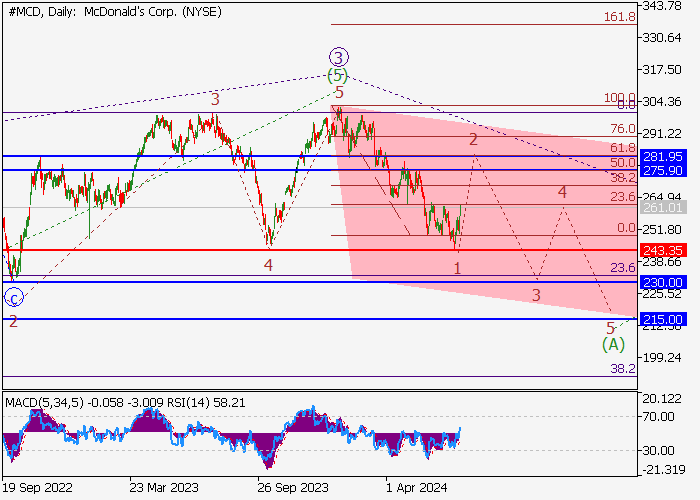Click the '1 Apr 2024' date label

coord(416,488)
